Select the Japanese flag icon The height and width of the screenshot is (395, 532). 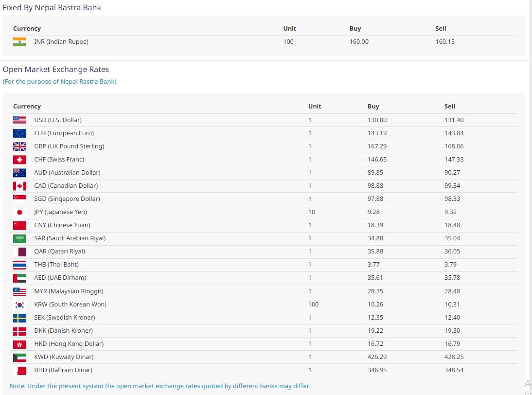(x=19, y=212)
